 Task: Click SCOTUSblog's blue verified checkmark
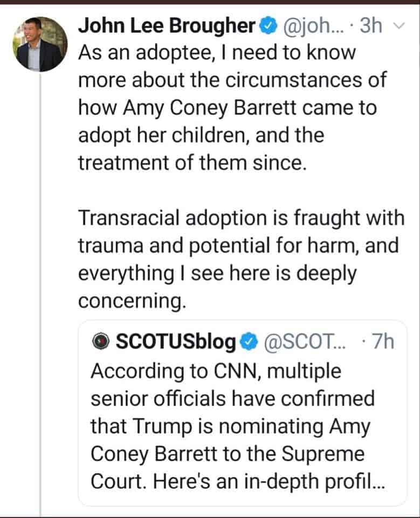click(249, 342)
